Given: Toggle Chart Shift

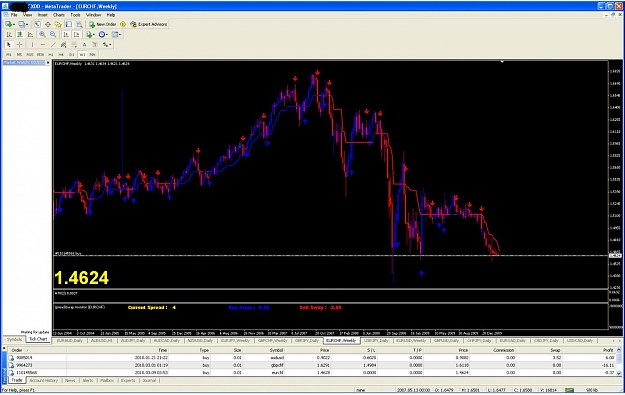Looking at the screenshot, I should pyautogui.click(x=77, y=34).
